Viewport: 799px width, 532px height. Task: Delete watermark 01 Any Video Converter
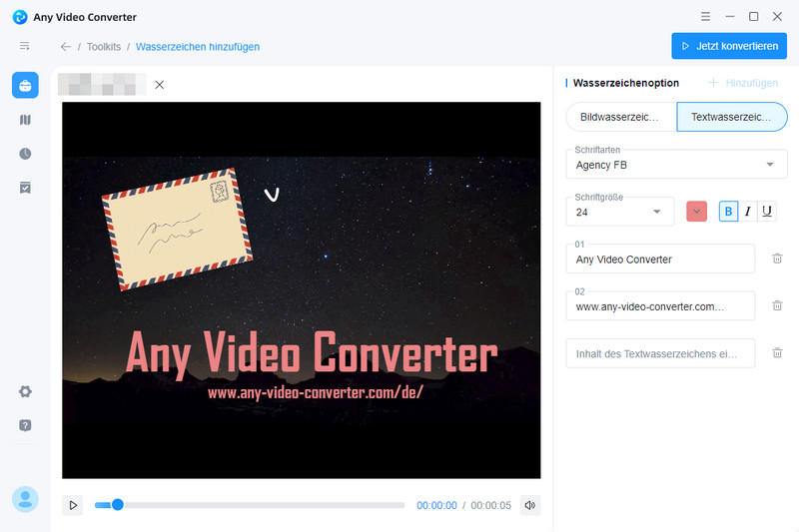point(777,259)
